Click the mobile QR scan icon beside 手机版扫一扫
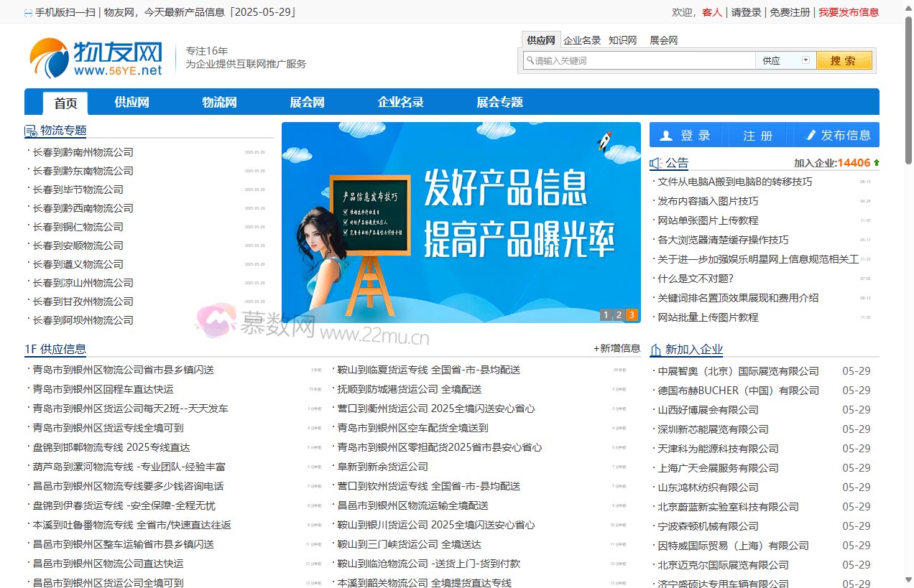The height and width of the screenshot is (588, 914). pos(27,11)
